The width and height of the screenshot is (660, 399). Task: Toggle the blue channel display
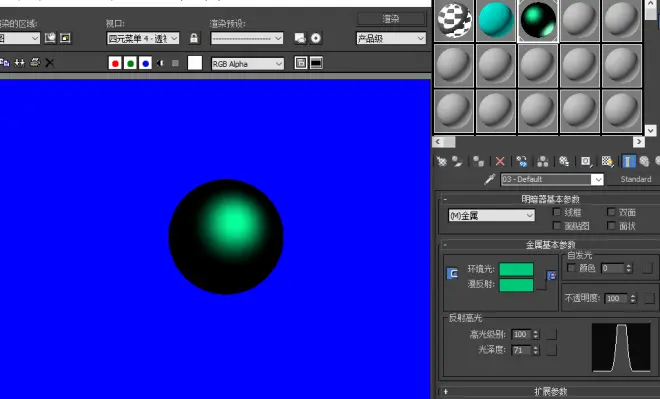(x=146, y=63)
